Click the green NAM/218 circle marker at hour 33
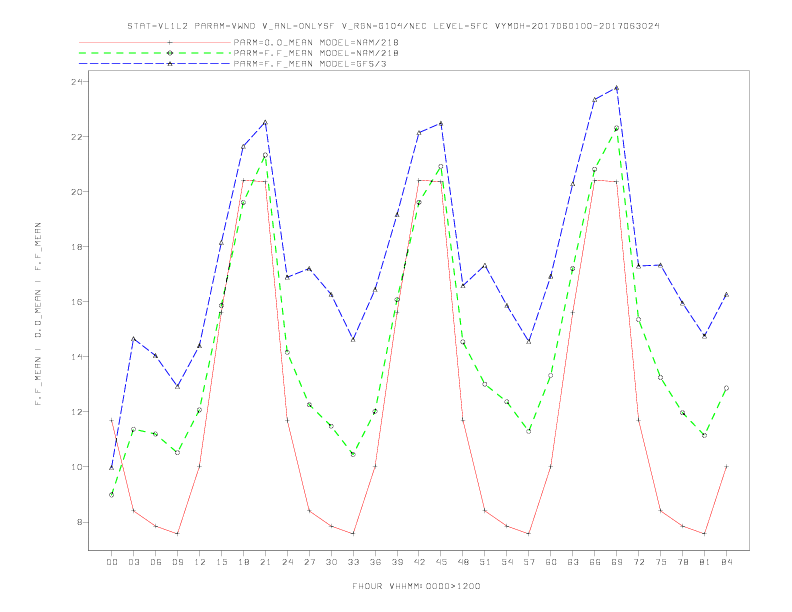792x612 pixels. pyautogui.click(x=353, y=454)
